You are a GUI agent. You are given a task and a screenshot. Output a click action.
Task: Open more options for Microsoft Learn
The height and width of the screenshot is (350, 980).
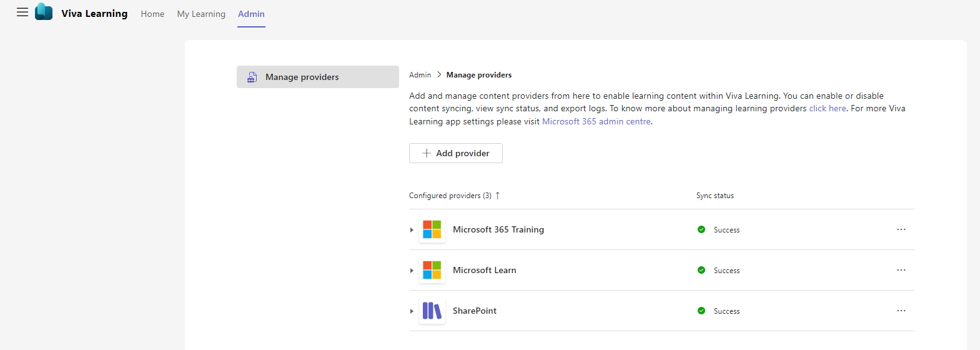coord(901,270)
